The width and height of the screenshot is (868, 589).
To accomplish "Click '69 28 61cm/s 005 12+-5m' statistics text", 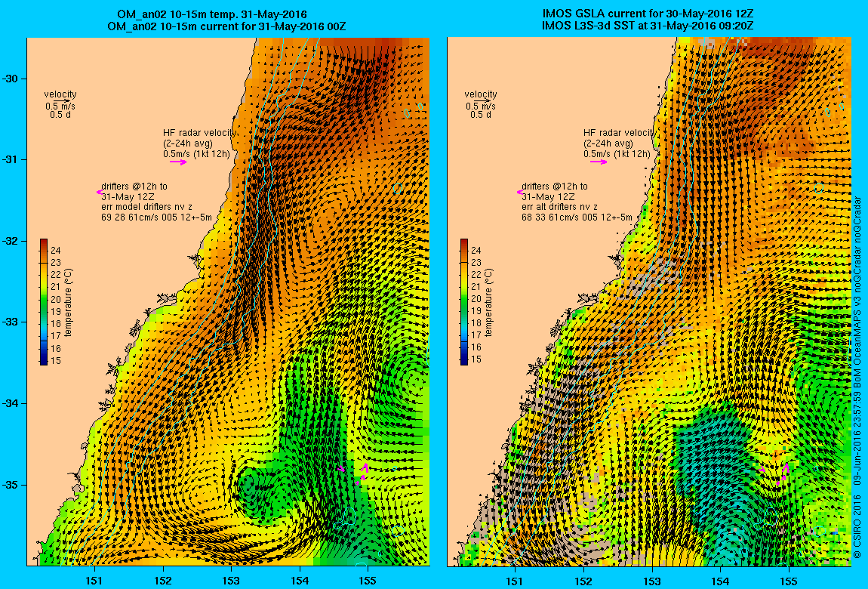I will tap(157, 217).
